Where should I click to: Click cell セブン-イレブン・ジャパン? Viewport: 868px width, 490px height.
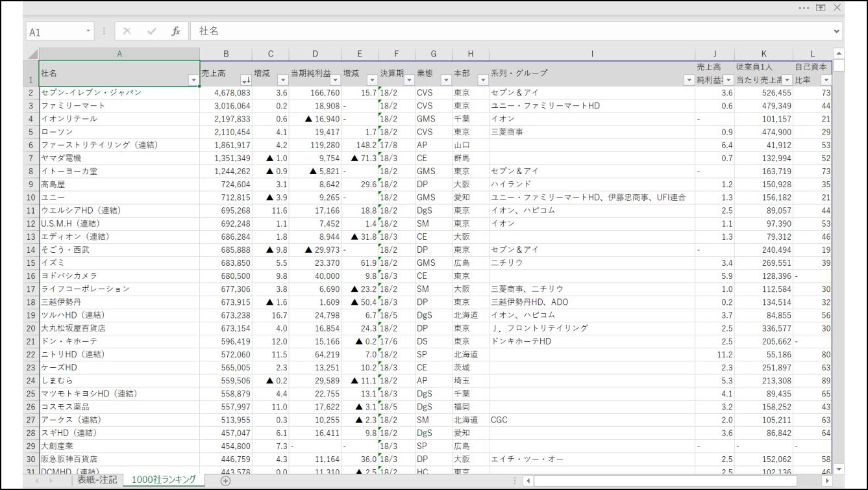point(119,93)
